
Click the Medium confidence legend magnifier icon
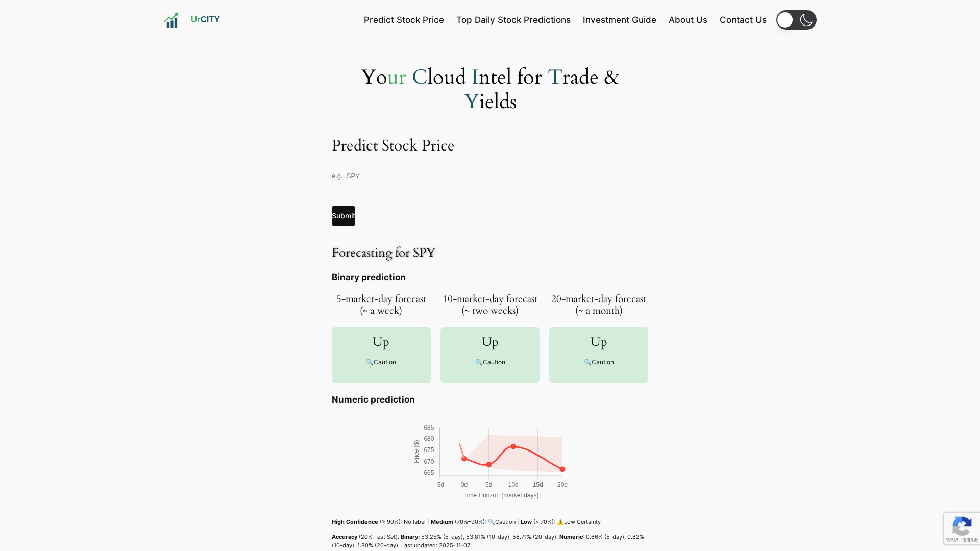492,522
